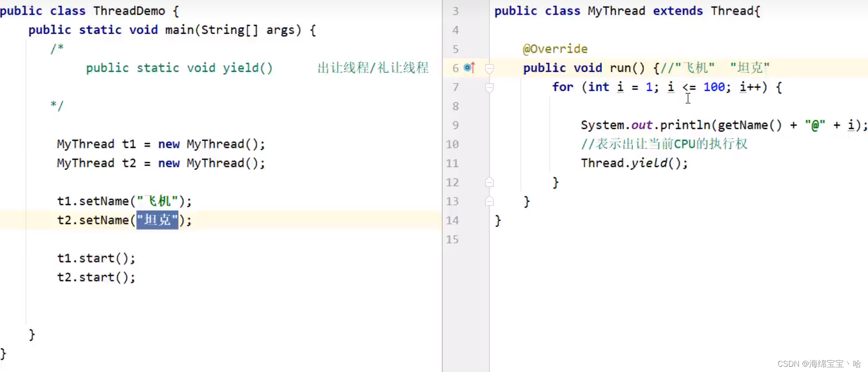Click the fold end marker on line 12
The width and height of the screenshot is (868, 372).
(x=489, y=182)
